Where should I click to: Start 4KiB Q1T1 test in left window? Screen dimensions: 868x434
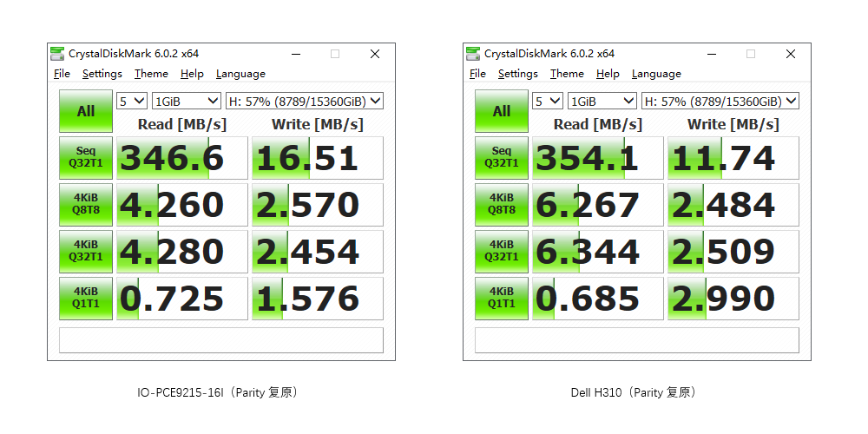[86, 299]
